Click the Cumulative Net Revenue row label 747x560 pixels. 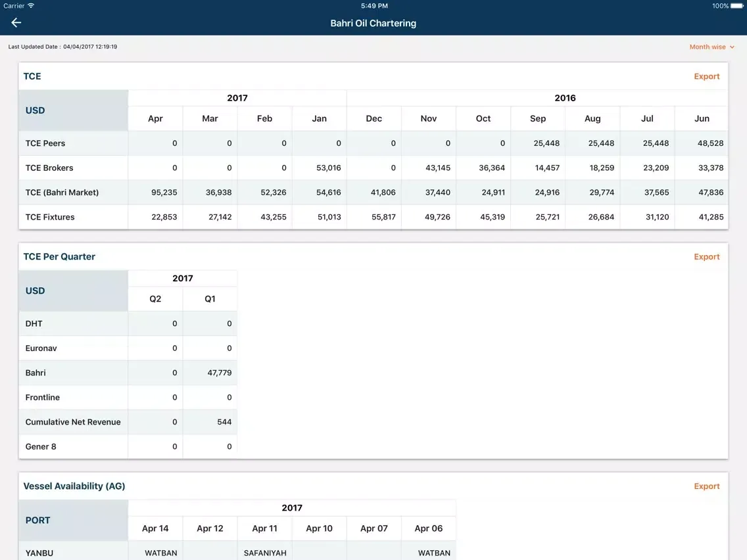(73, 423)
